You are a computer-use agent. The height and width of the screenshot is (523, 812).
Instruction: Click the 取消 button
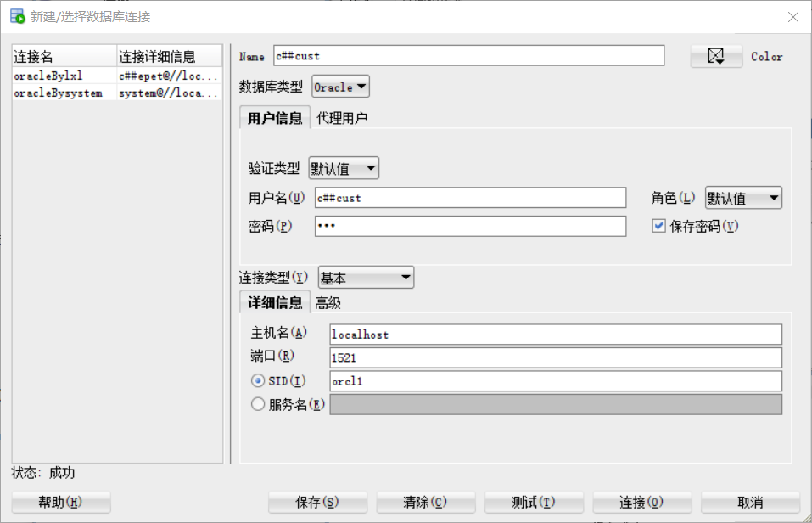coord(750,502)
